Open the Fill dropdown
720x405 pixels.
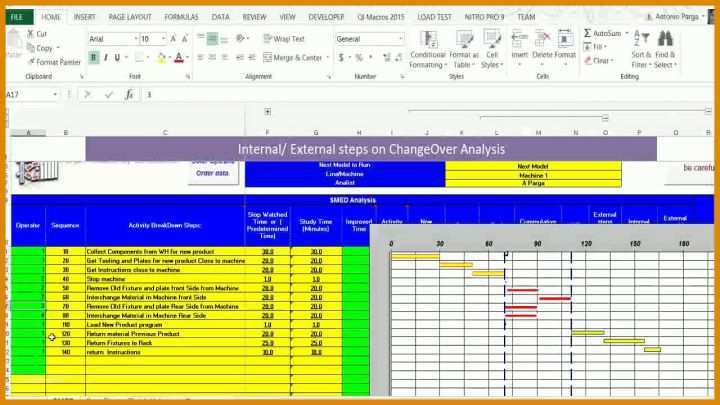click(x=595, y=47)
